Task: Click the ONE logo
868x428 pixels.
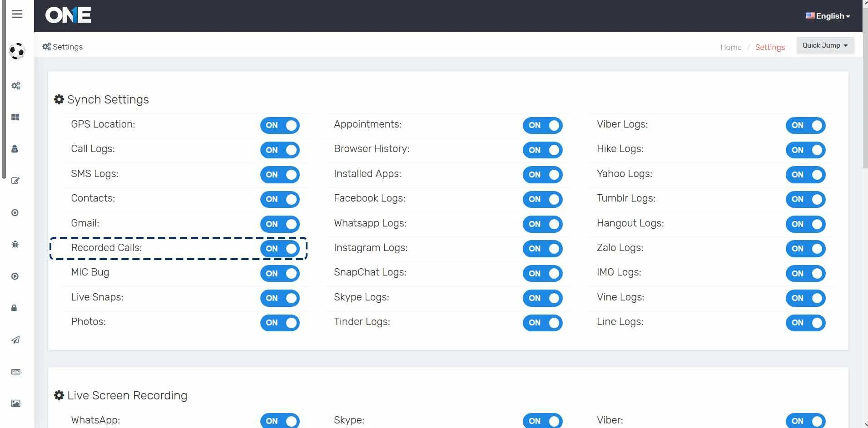Action: click(68, 15)
